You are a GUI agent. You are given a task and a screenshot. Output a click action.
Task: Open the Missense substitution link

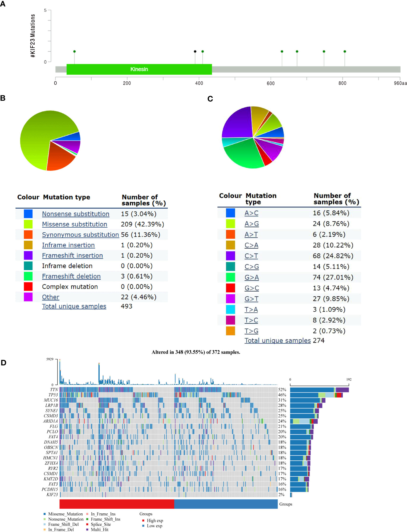pyautogui.click(x=75, y=224)
